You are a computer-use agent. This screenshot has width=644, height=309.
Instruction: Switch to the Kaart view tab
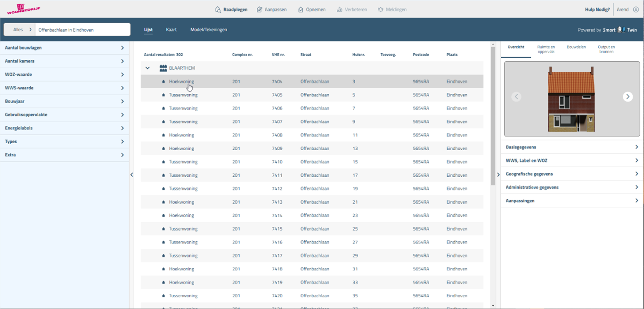[x=171, y=30]
